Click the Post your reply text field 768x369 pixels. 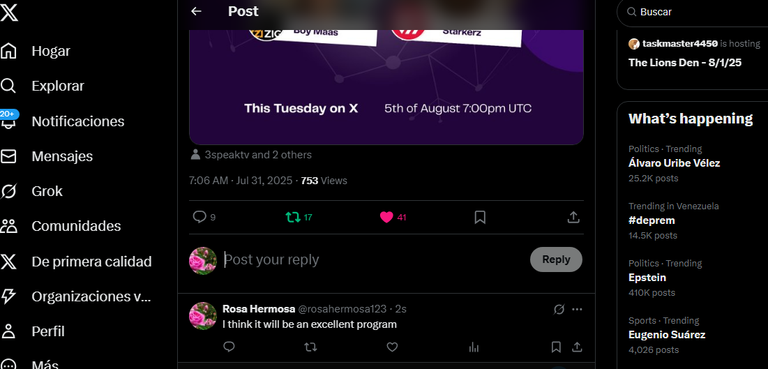(372, 260)
